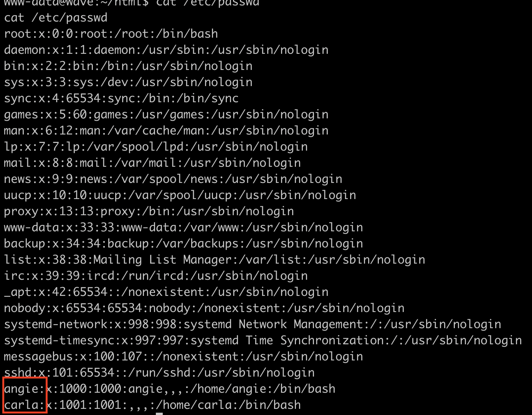
Task: Click the proxy account line
Action: pyautogui.click(x=149, y=211)
